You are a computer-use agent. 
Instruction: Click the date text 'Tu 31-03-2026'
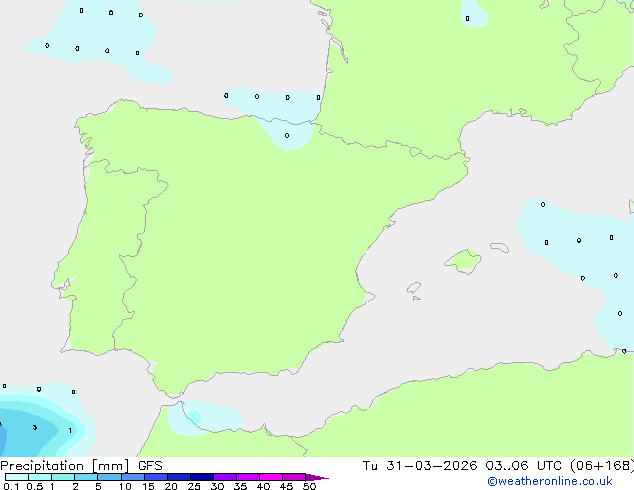[x=420, y=466]
